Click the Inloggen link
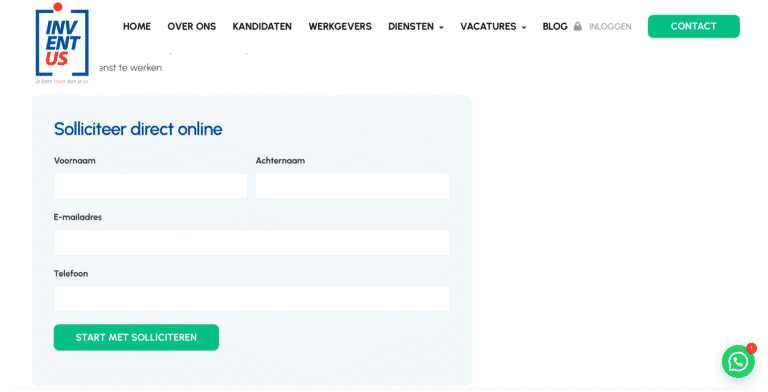 pos(610,26)
